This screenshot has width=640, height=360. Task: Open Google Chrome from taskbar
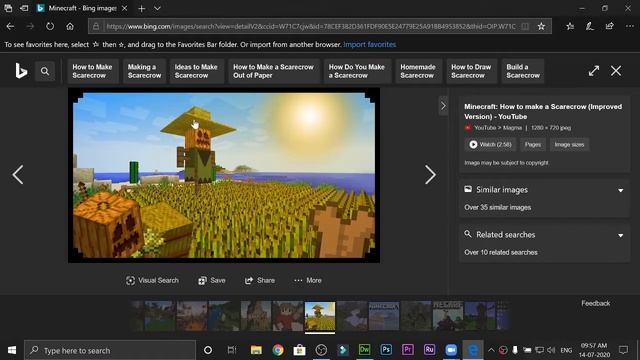278,350
